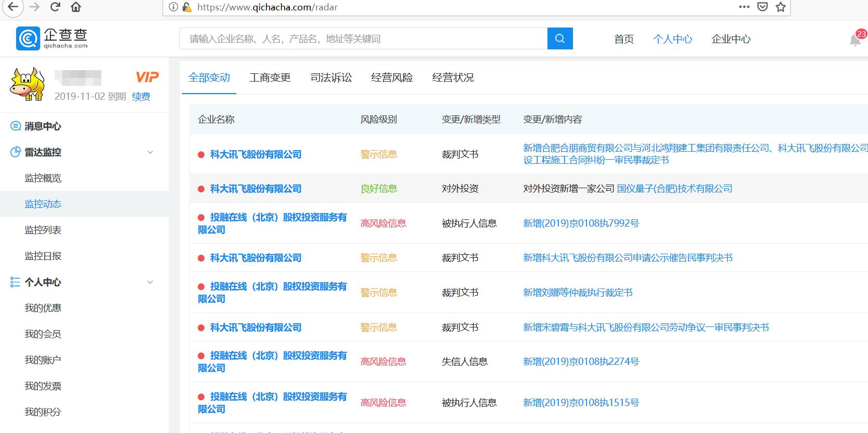The height and width of the screenshot is (433, 868).
Task: Click the 企业名称 column header
Action: pyautogui.click(x=217, y=120)
